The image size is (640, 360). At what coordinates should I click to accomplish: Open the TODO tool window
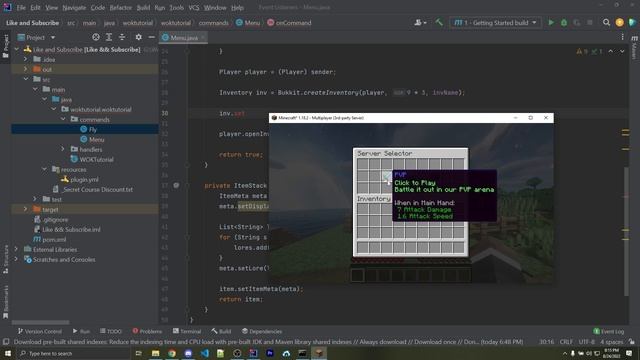pyautogui.click(x=111, y=331)
